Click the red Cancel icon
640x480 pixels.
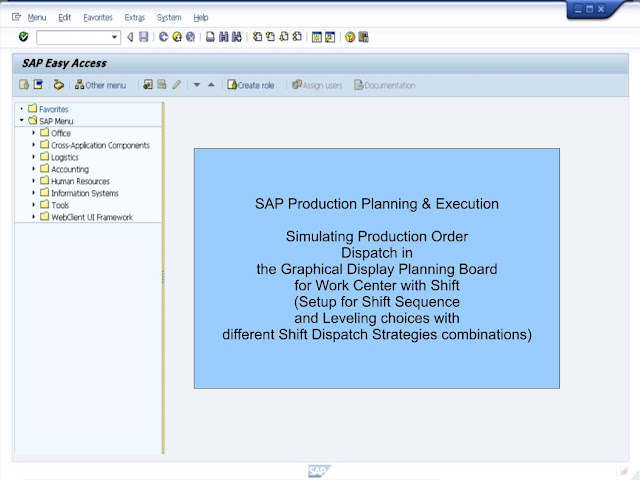pyautogui.click(x=191, y=37)
